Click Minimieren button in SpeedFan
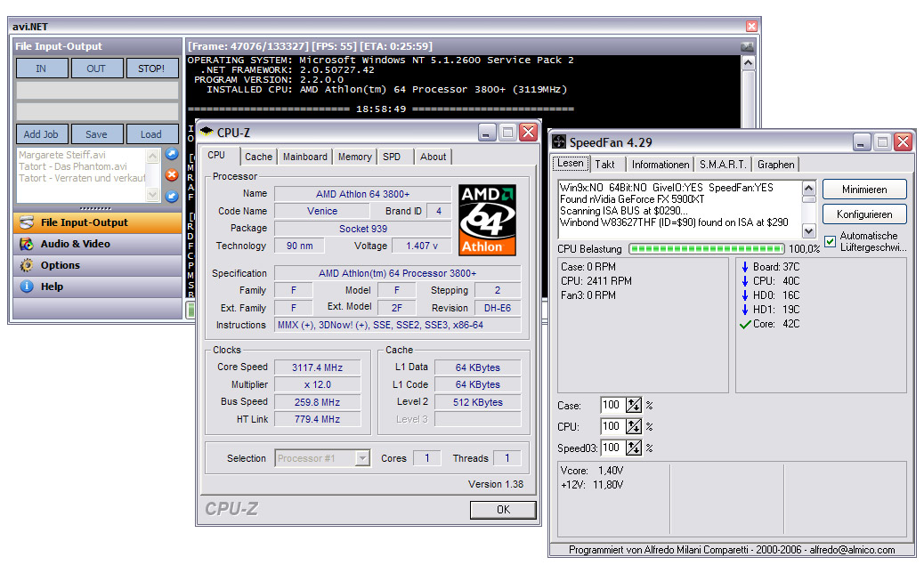The image size is (924, 565). 864,190
